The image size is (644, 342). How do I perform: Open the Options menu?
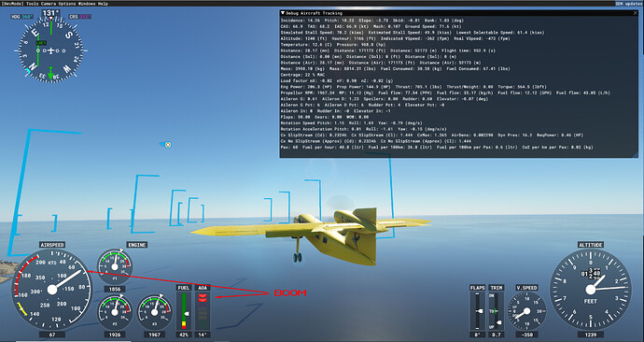pos(67,4)
